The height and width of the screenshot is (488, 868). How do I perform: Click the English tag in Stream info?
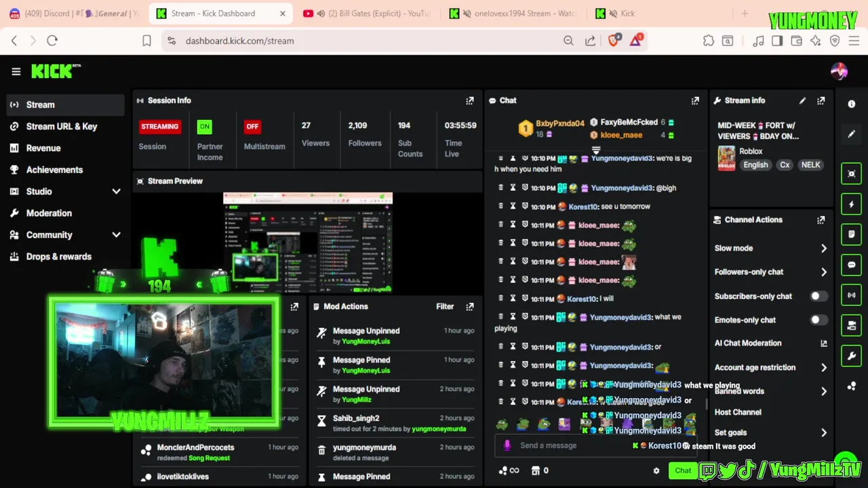point(755,165)
